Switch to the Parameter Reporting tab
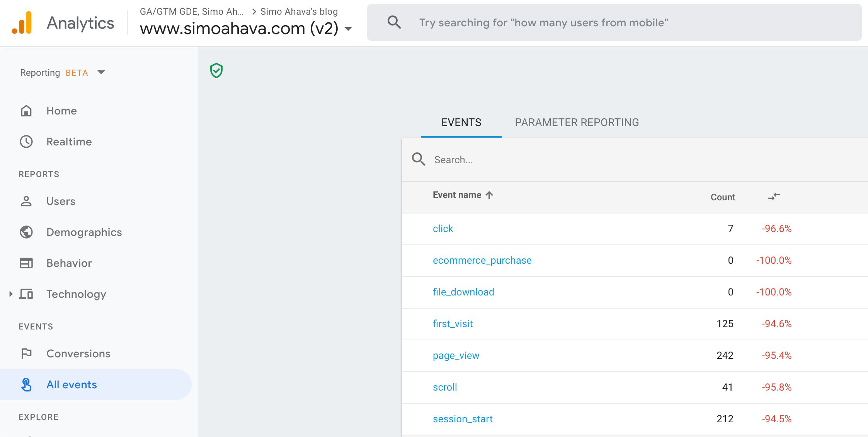 [x=577, y=123]
